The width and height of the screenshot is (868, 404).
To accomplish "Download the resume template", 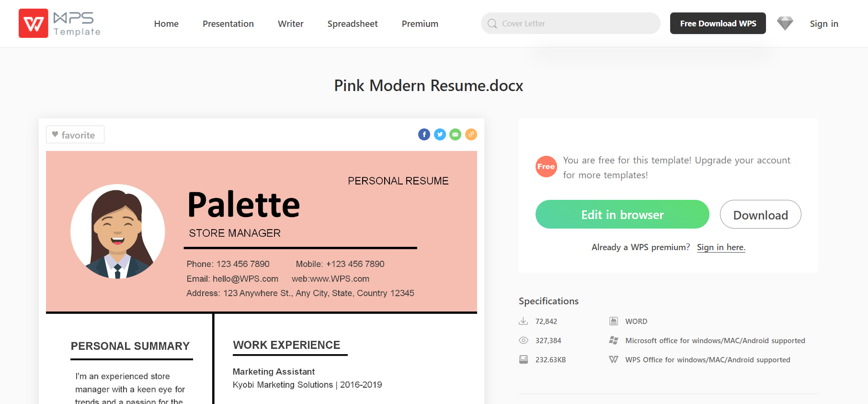I will 761,214.
